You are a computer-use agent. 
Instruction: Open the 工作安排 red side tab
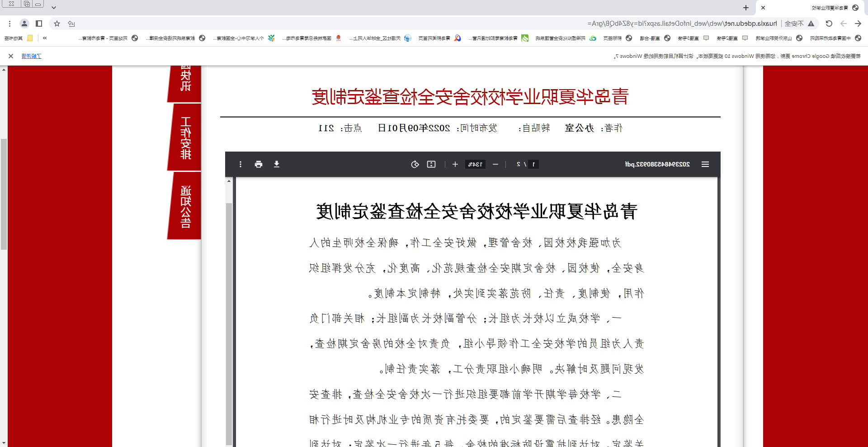pyautogui.click(x=184, y=138)
